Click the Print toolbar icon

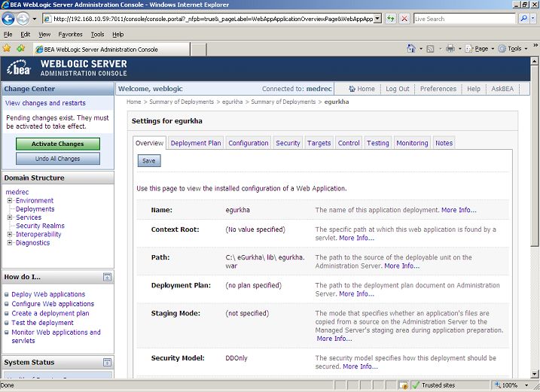pyautogui.click(x=450, y=48)
